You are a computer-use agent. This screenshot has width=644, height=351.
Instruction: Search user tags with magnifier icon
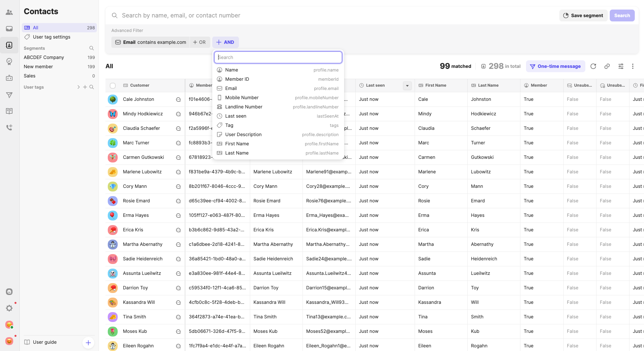point(92,87)
